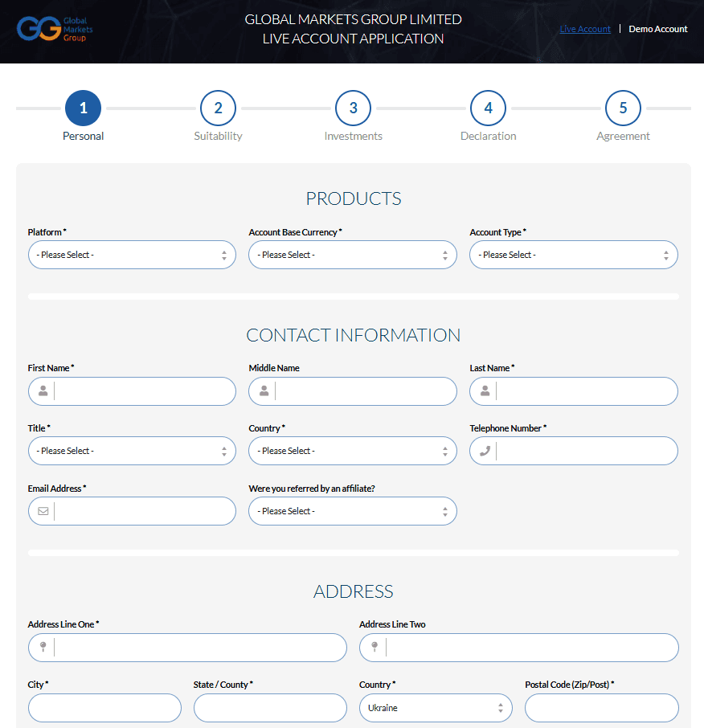Go to step 1 Personal
Screen dimensions: 704x728
83,108
